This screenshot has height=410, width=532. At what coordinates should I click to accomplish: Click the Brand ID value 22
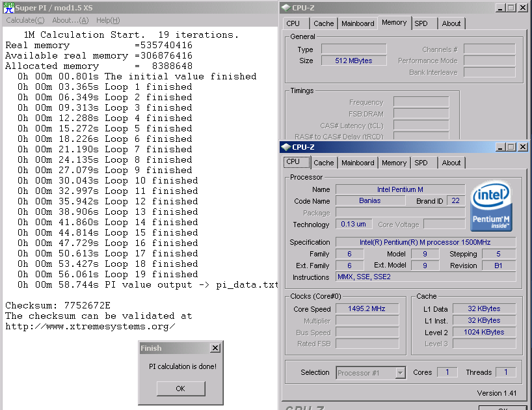click(456, 200)
